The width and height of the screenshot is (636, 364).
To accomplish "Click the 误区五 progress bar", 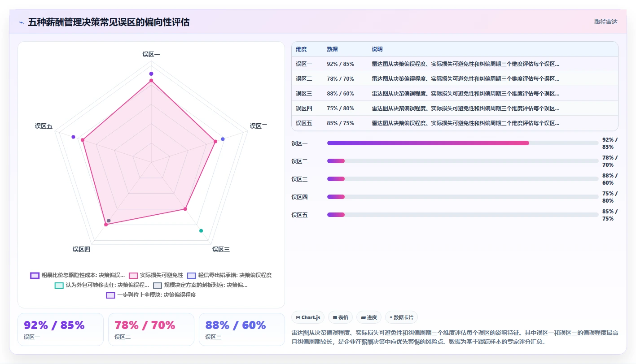I will coord(463,215).
